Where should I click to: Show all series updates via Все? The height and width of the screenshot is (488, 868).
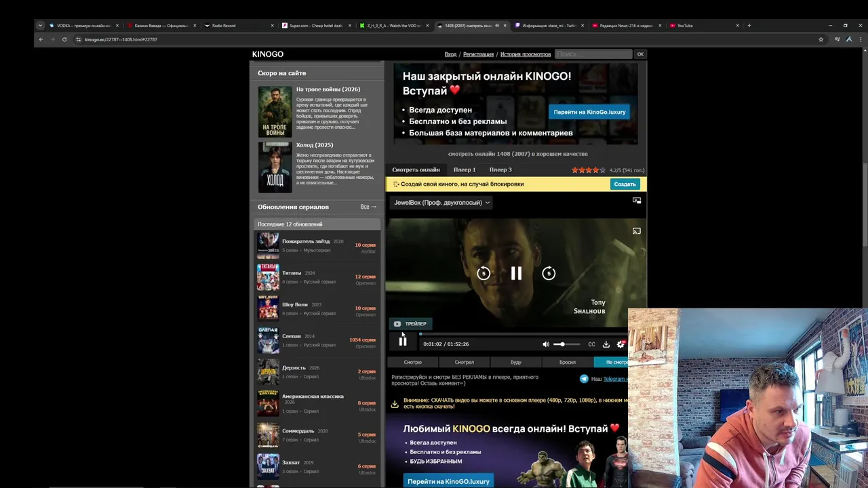pyautogui.click(x=368, y=207)
